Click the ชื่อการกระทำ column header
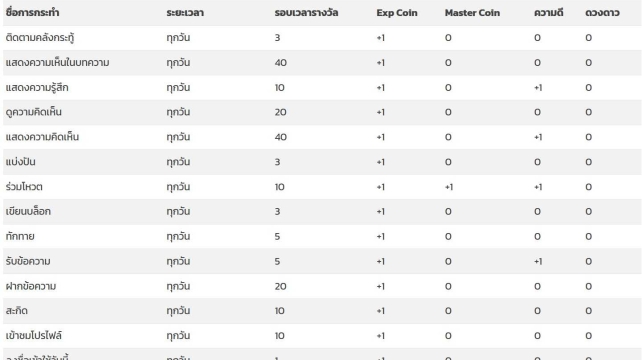This screenshot has width=642, height=360. click(32, 13)
